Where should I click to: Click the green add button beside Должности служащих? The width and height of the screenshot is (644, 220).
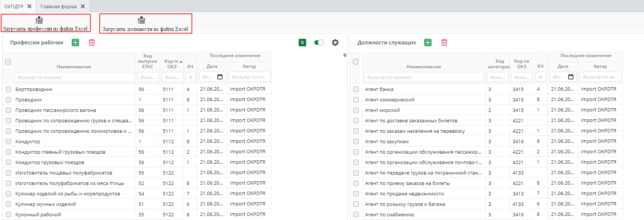point(428,43)
